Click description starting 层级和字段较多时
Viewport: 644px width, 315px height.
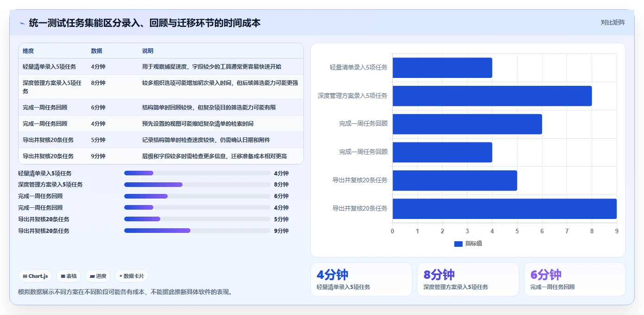(x=215, y=156)
